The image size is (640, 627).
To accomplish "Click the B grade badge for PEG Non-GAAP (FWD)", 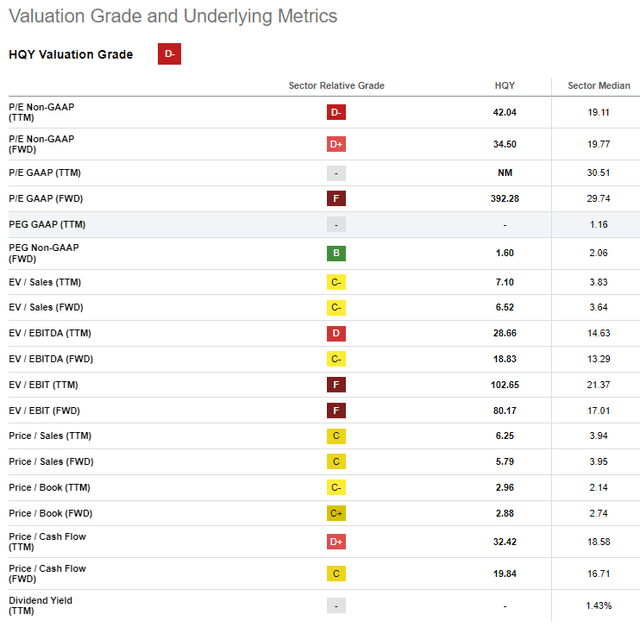I will coord(336,253).
